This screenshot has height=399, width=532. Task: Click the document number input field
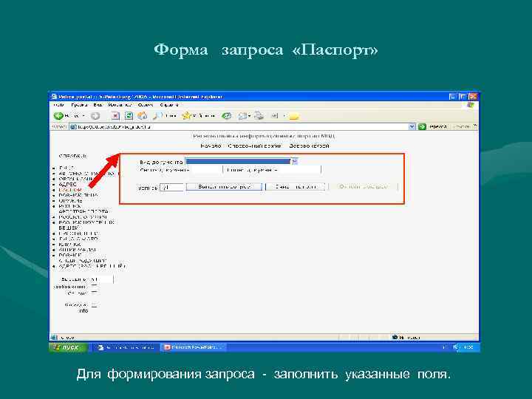299,169
